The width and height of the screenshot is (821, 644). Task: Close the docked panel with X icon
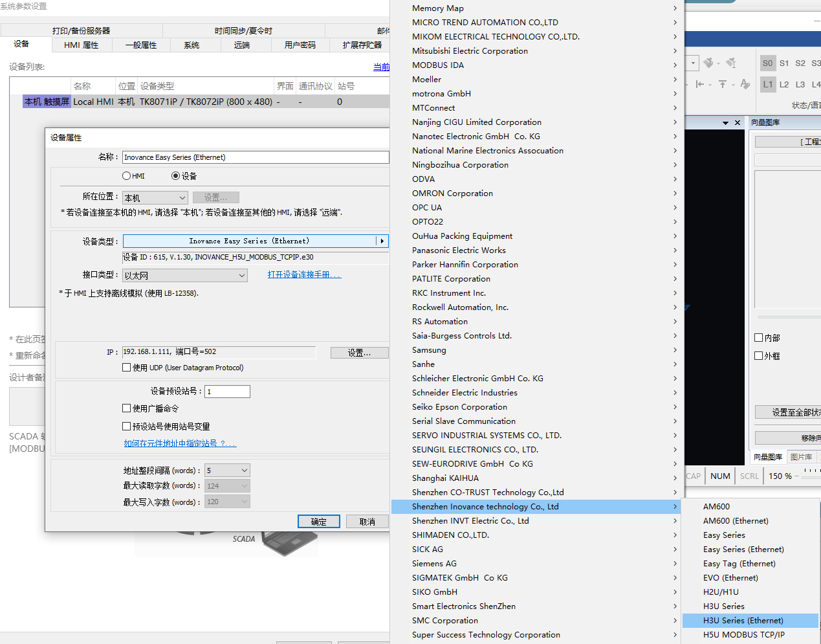pyautogui.click(x=738, y=122)
